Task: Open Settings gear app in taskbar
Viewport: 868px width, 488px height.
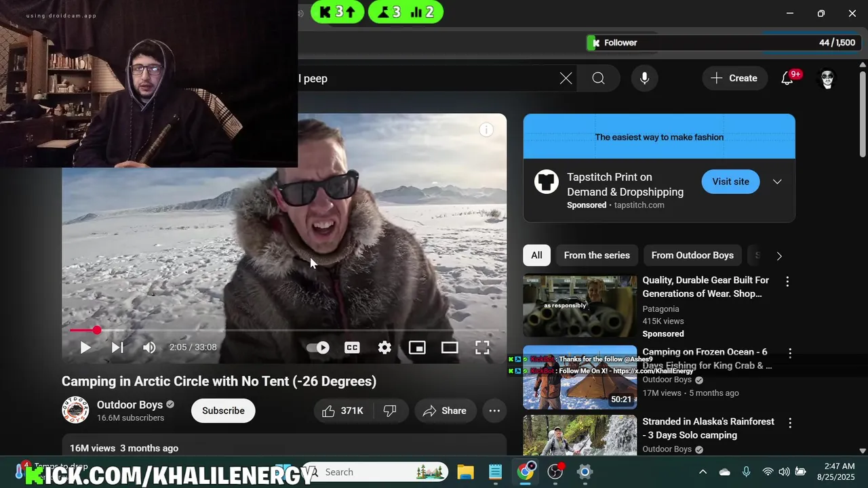Action: click(585, 472)
